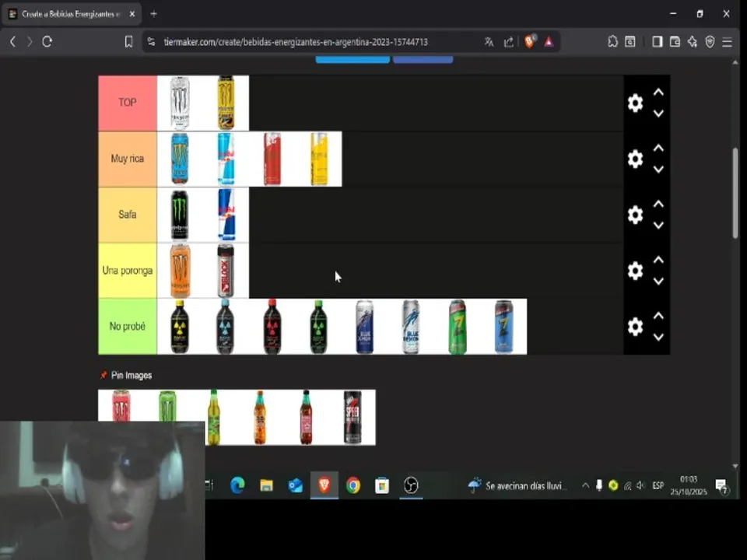This screenshot has height=560, width=747.
Task: Open settings gear for Muy rica tier row
Action: click(635, 159)
